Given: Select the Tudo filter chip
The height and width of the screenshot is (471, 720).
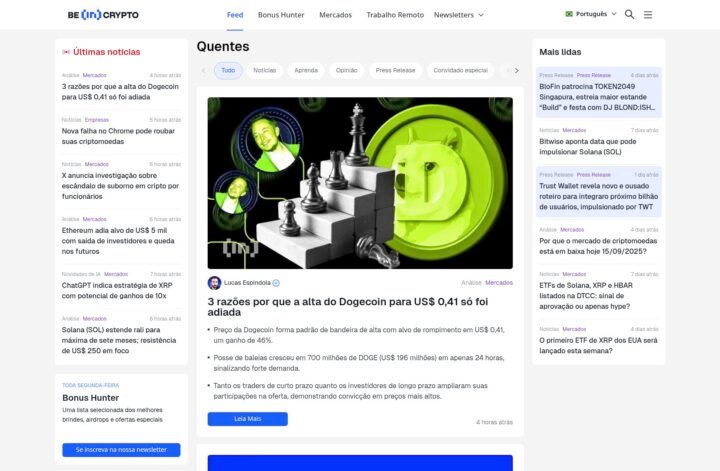Looking at the screenshot, I should pyautogui.click(x=228, y=70).
